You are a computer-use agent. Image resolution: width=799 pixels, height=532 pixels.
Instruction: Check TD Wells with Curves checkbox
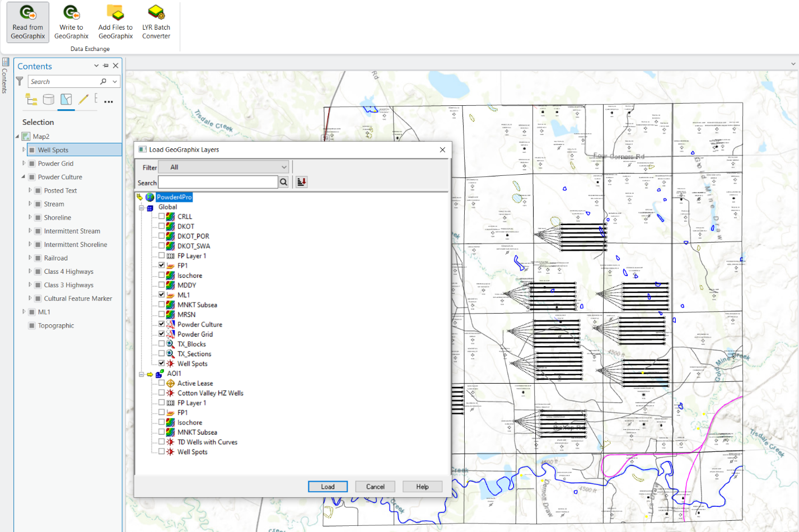(x=162, y=442)
